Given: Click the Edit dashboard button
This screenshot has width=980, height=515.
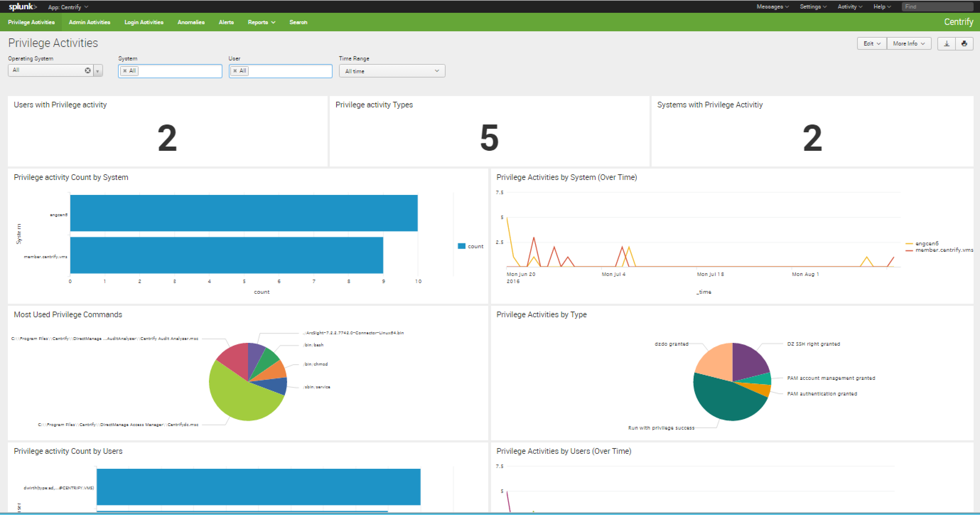Looking at the screenshot, I should (x=872, y=43).
